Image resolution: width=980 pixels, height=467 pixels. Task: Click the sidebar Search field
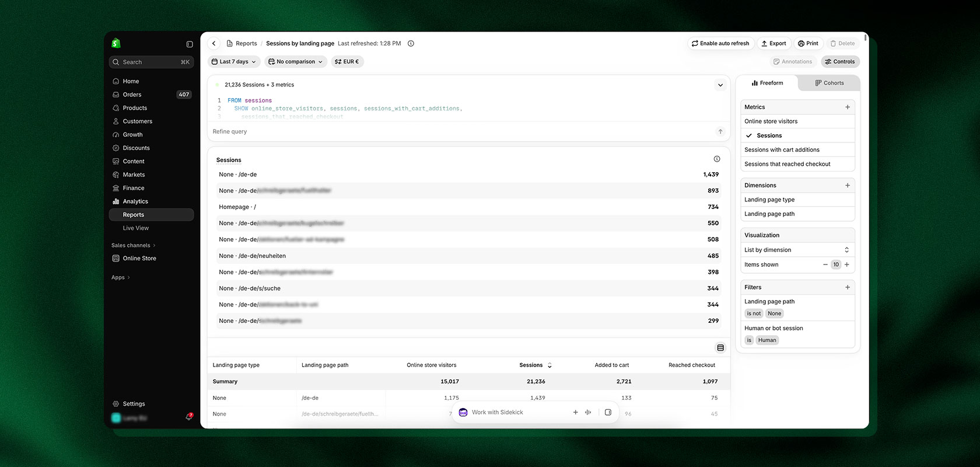click(151, 62)
